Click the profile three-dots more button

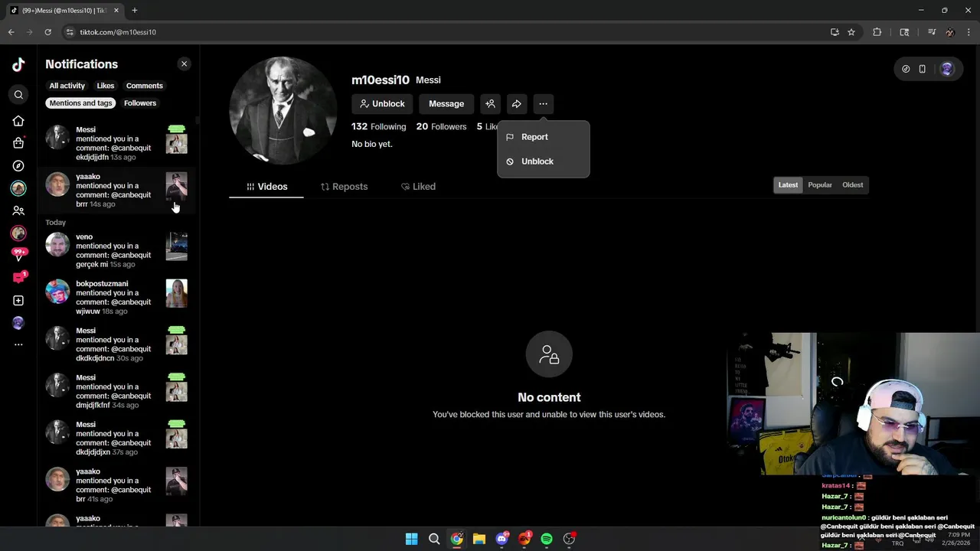pos(543,104)
